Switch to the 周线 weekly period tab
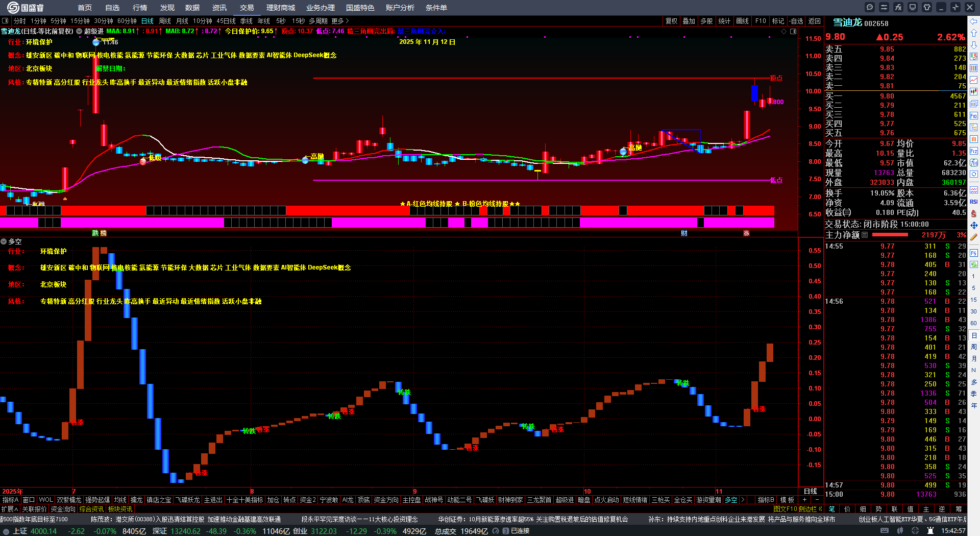The height and width of the screenshot is (536, 980). tap(165, 21)
